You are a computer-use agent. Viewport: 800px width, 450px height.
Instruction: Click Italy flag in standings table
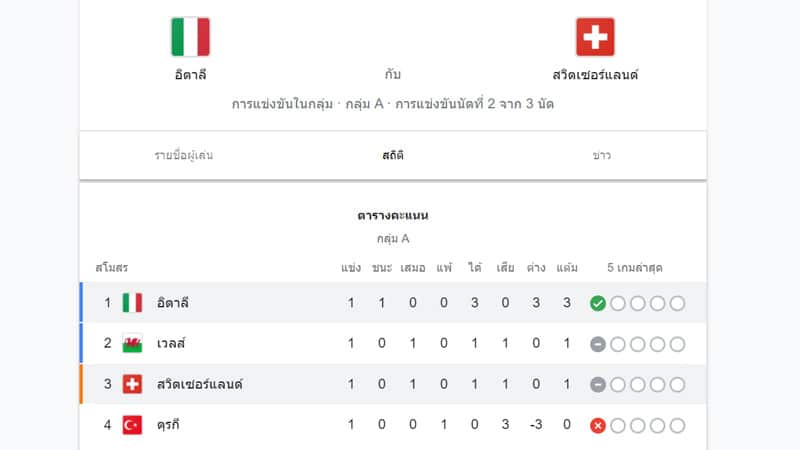pos(132,303)
